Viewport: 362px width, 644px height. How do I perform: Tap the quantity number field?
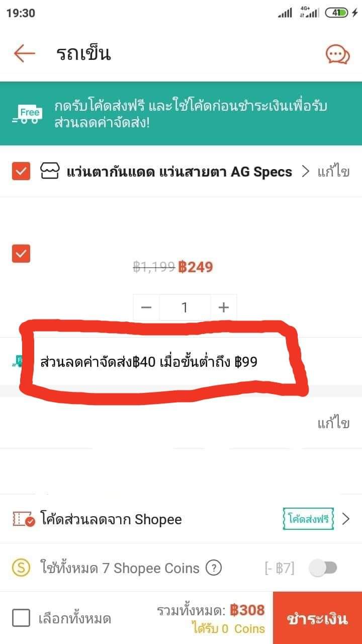tap(185, 307)
